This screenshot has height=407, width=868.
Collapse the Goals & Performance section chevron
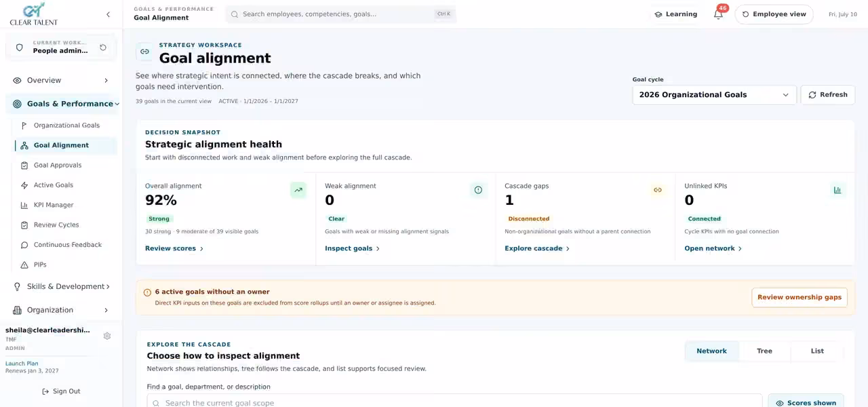pos(117,104)
